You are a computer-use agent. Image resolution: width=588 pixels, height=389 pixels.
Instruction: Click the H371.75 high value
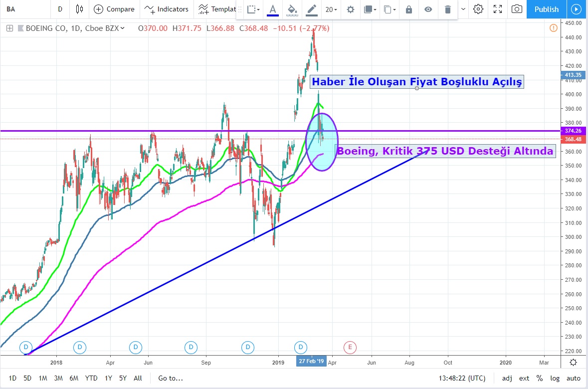click(x=187, y=28)
